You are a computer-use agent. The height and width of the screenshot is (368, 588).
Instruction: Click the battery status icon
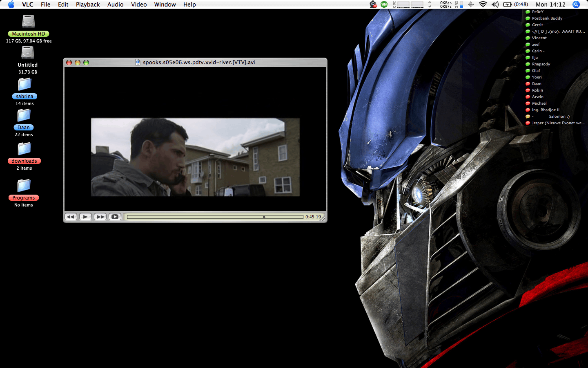(x=508, y=4)
